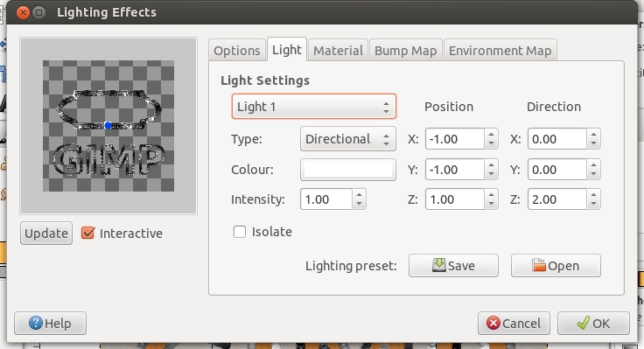644x349 pixels.
Task: Decrease Position Y with the down arrow
Action: (x=491, y=175)
